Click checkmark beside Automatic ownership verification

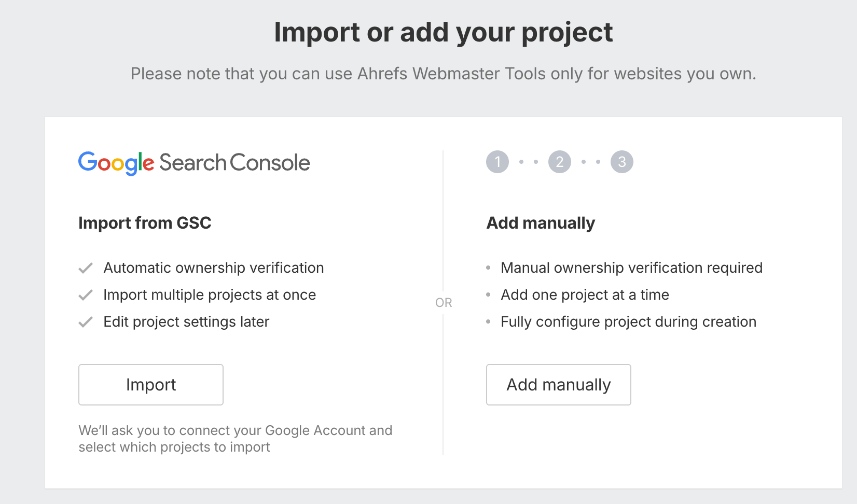point(86,268)
